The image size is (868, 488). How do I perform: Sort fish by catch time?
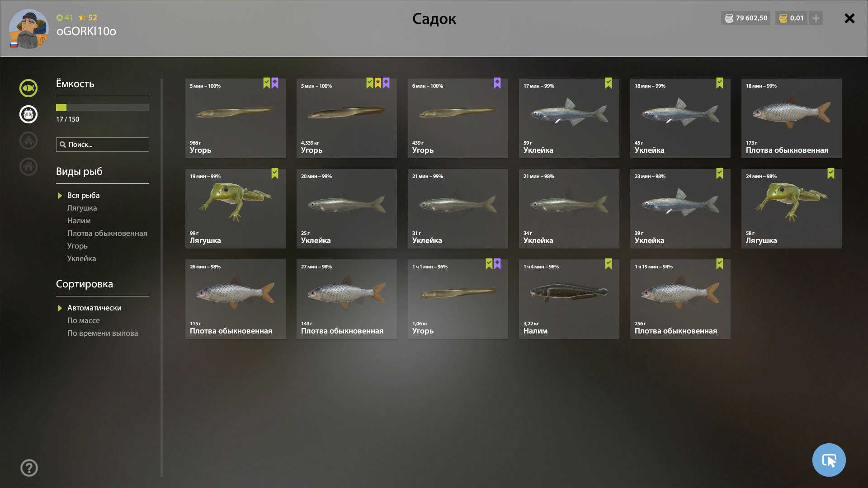(x=103, y=333)
